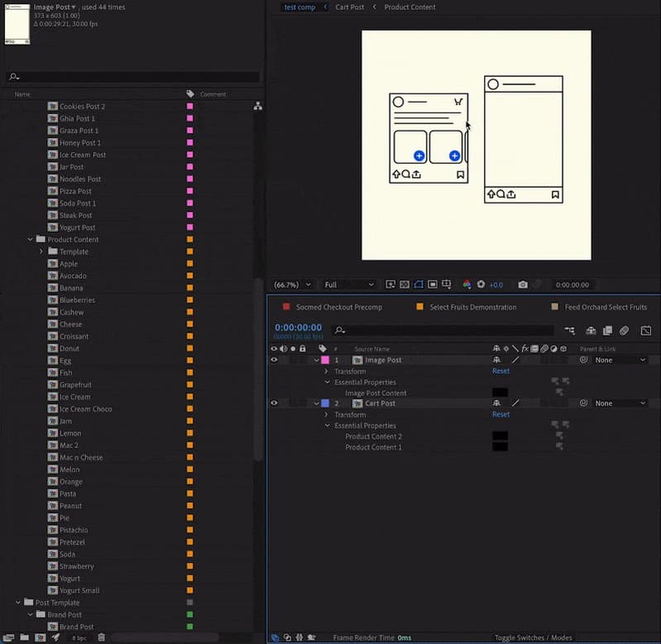Open the Graph Editor in timeline
This screenshot has width=661, height=644.
pyautogui.click(x=645, y=330)
